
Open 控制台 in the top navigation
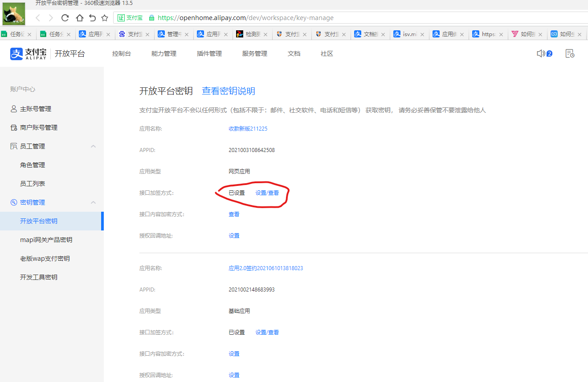(122, 53)
